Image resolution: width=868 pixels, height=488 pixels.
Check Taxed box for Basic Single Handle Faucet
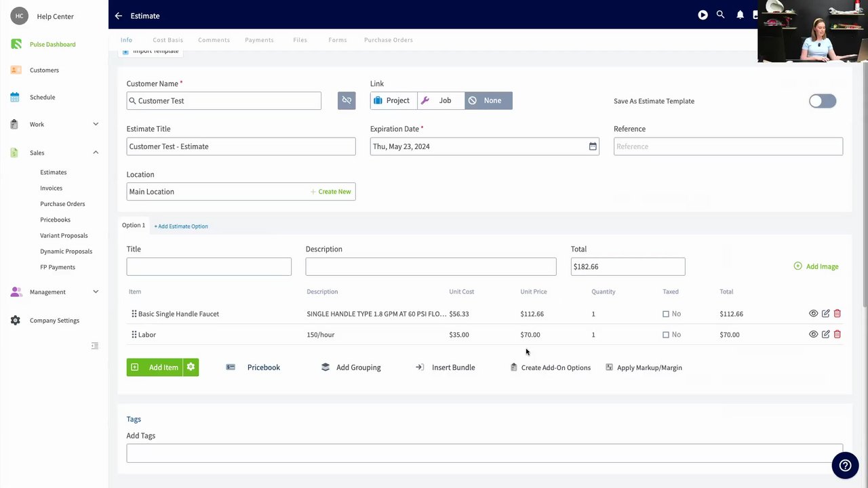666,314
